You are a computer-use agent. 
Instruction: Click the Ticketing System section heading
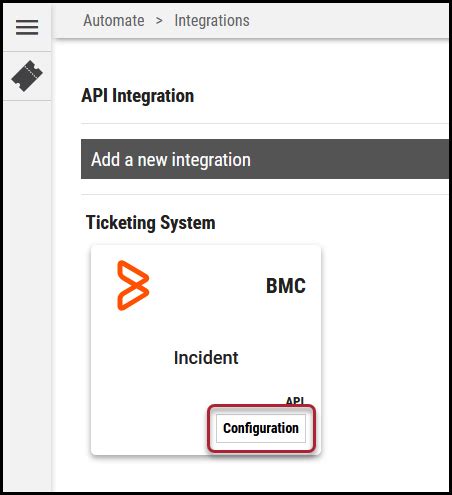point(151,222)
